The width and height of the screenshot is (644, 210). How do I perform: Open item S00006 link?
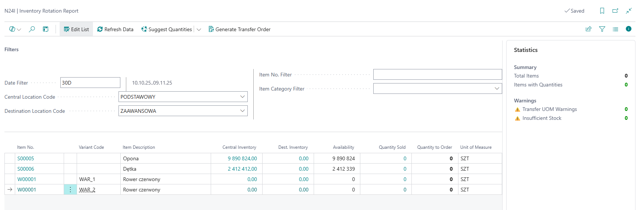(x=26, y=169)
